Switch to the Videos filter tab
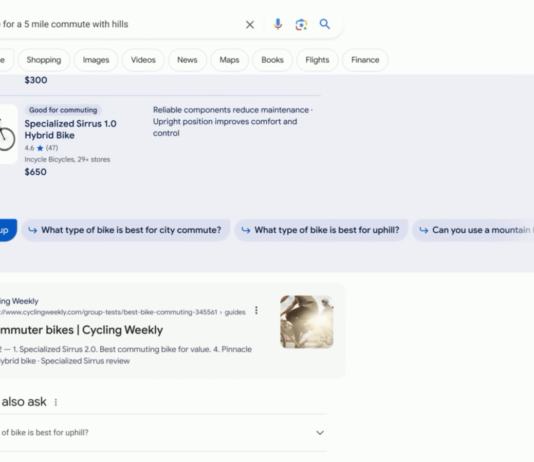The height and width of the screenshot is (462, 534). pos(143,60)
